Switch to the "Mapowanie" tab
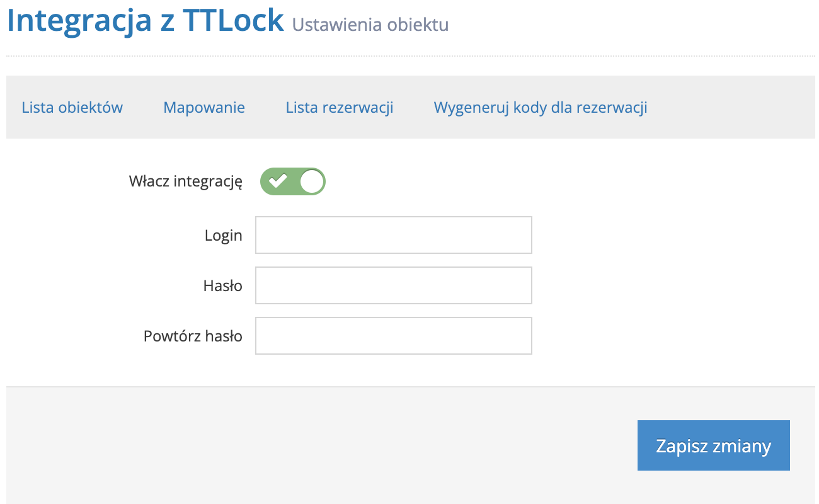This screenshot has width=819, height=504. [203, 107]
